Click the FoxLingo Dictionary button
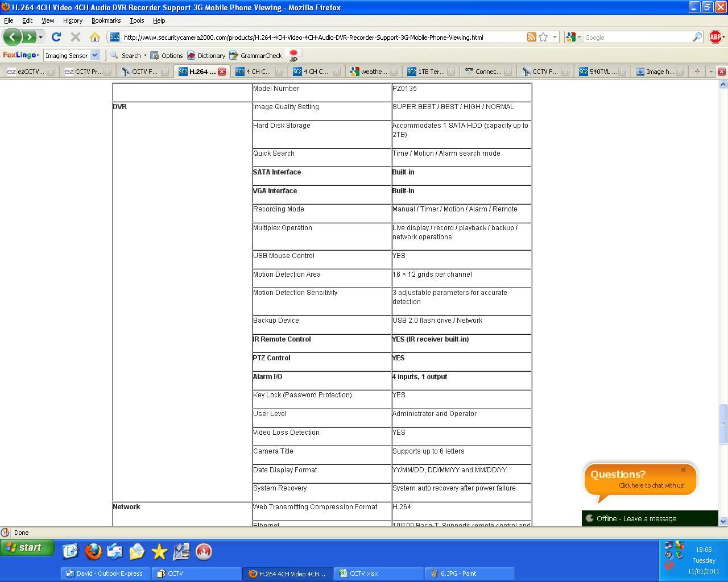Image resolution: width=728 pixels, height=582 pixels. 206,56
